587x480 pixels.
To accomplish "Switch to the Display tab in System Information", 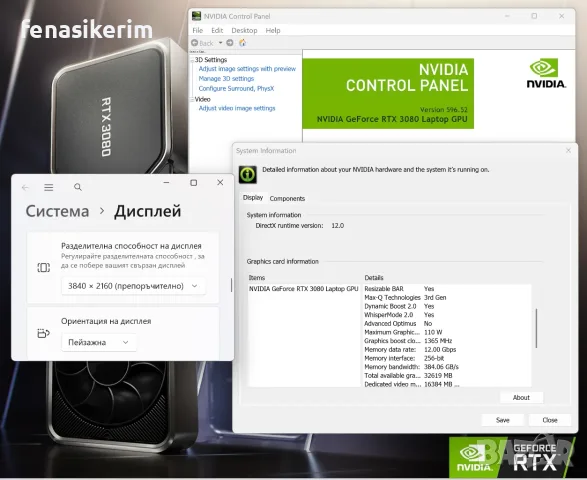I will [x=253, y=197].
